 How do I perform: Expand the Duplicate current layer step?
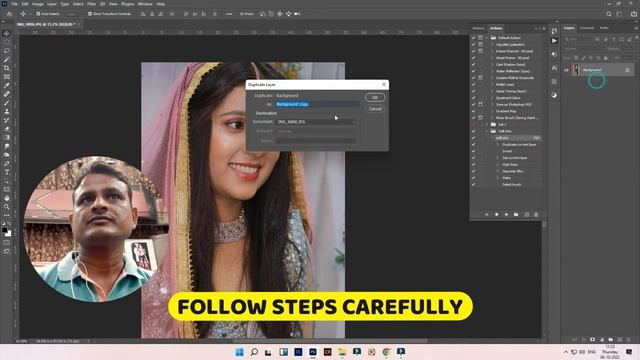pyautogui.click(x=497, y=144)
